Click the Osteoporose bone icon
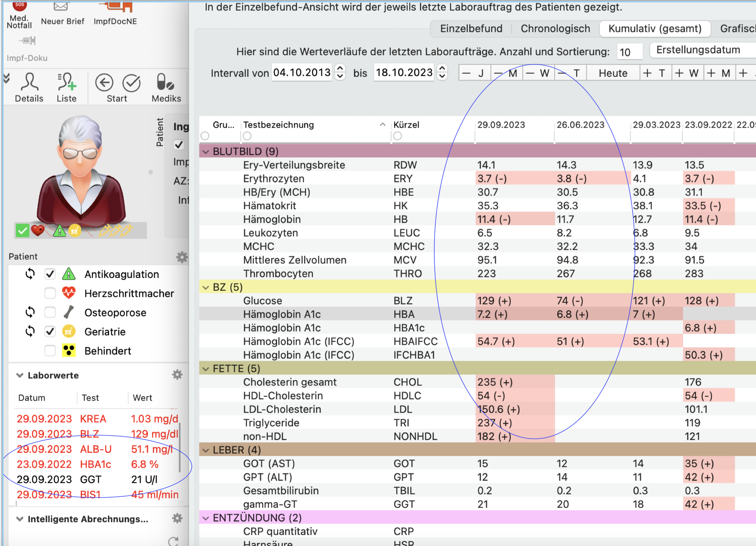This screenshot has width=756, height=546. pyautogui.click(x=69, y=312)
